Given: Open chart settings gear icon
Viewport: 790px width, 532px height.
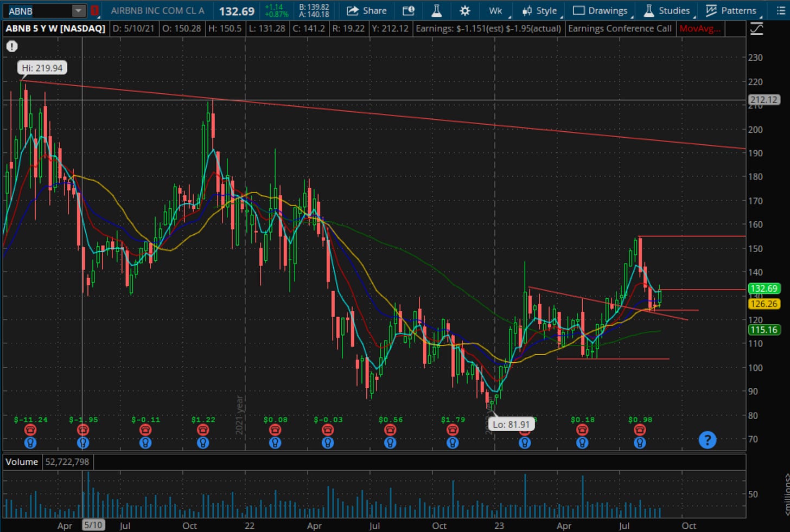Looking at the screenshot, I should tap(465, 11).
